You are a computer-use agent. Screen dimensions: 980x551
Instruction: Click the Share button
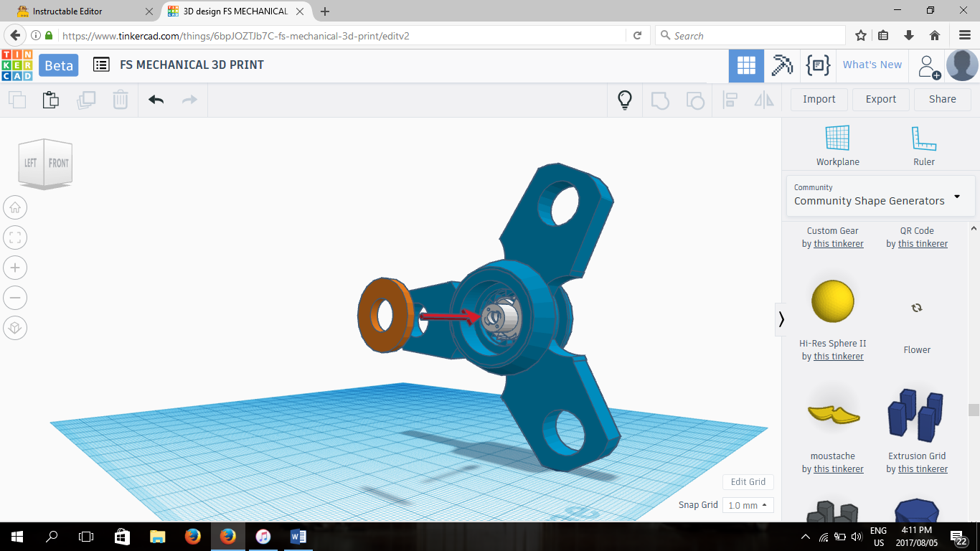943,100
